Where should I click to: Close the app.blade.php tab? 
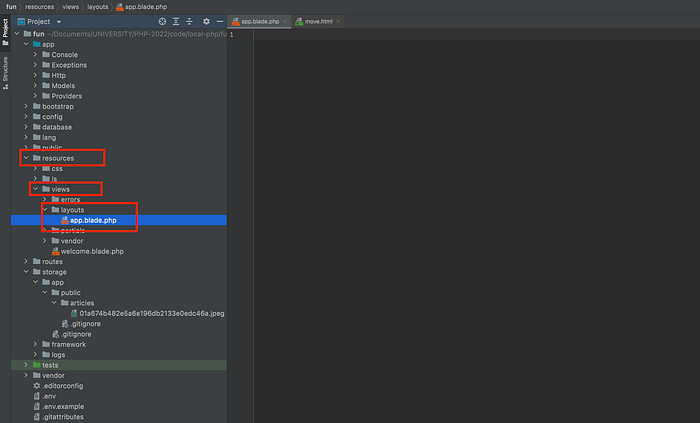[x=285, y=21]
